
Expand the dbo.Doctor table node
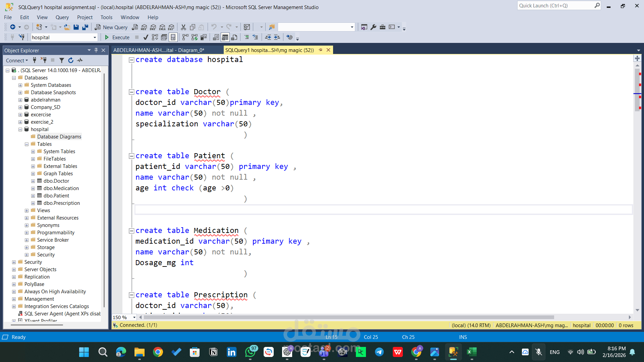pyautogui.click(x=33, y=181)
